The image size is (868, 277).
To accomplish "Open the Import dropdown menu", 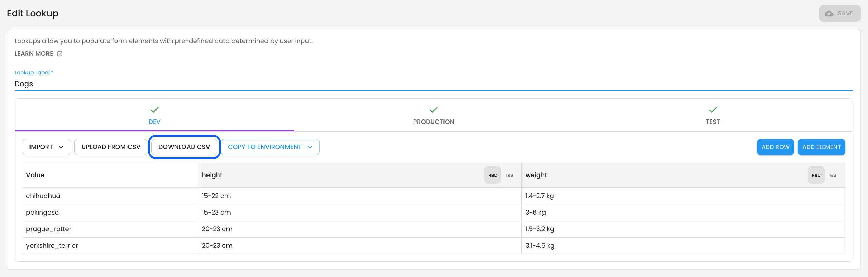I will [46, 147].
